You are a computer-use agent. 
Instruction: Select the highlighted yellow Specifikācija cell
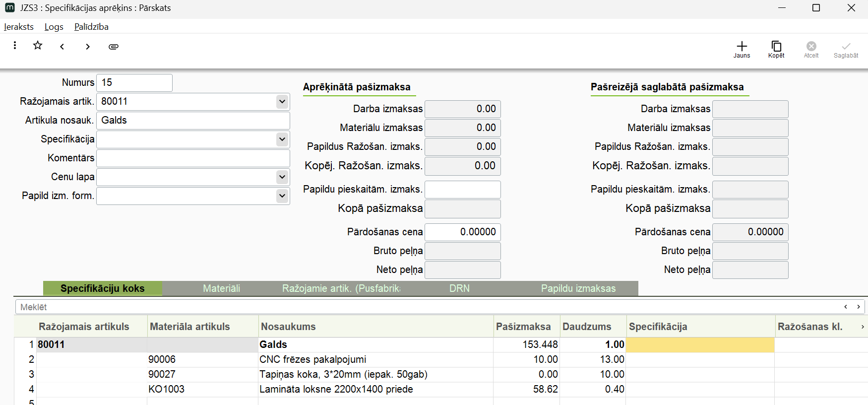[x=700, y=344]
